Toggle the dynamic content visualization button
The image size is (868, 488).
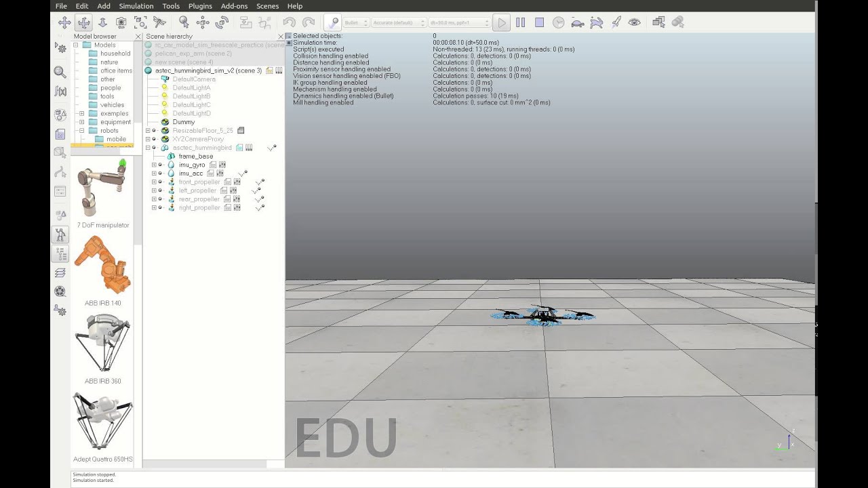[332, 22]
